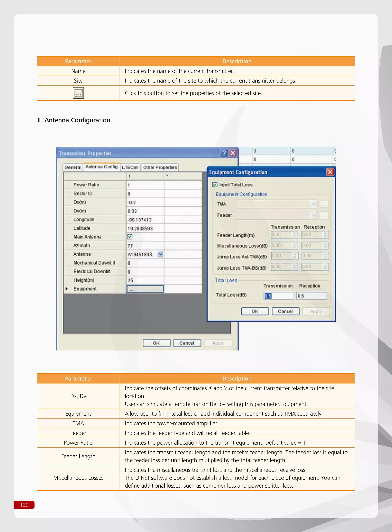This screenshot has height=532, width=392.
Task: Close the Transceiver Properties window
Action: (233, 153)
